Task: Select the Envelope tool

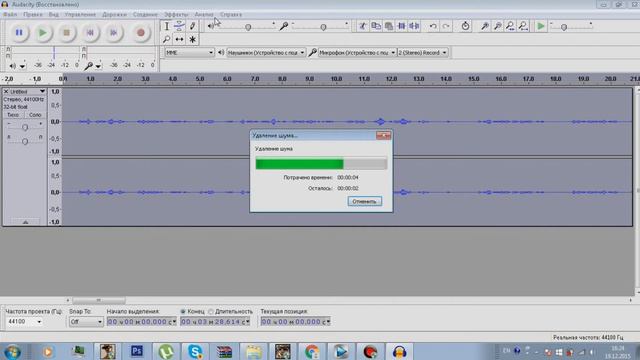Action: point(179,26)
